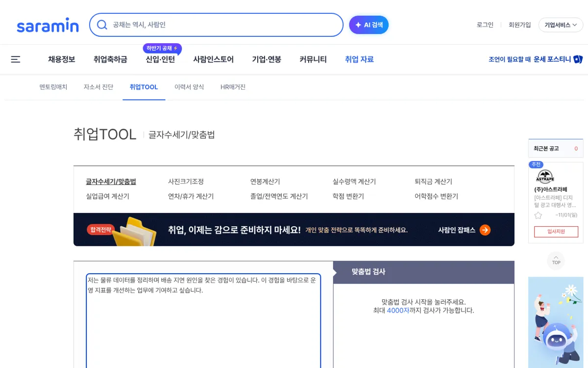Click 사람인 잡패스 banner text
Image resolution: width=588 pixels, height=368 pixels.
457,230
